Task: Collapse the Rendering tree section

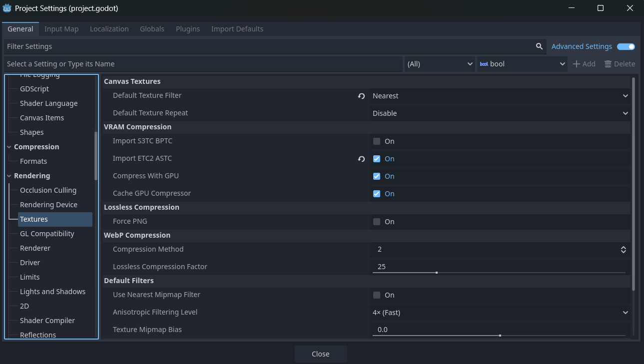Action: (x=9, y=176)
